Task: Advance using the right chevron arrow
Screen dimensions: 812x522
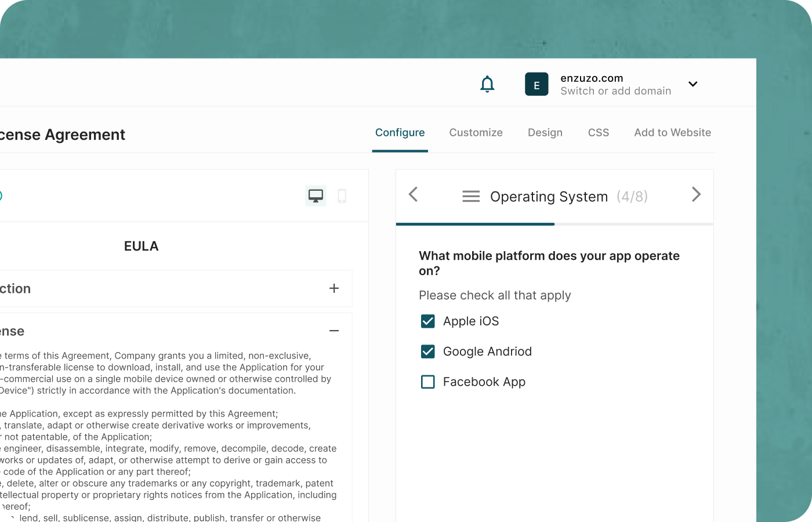Action: point(696,195)
